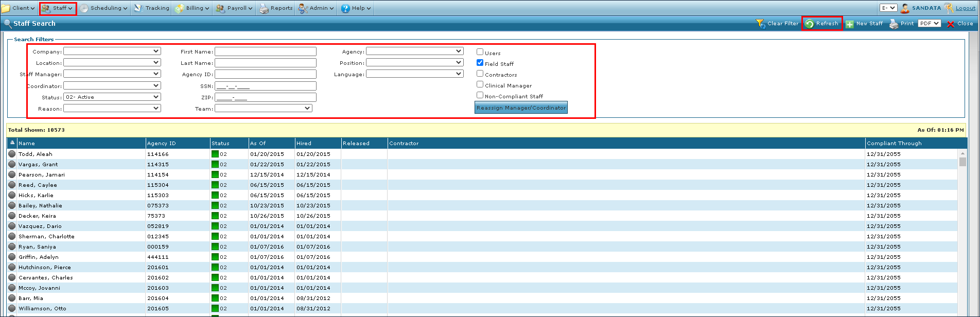Click the green Refresh icon

[x=810, y=24]
